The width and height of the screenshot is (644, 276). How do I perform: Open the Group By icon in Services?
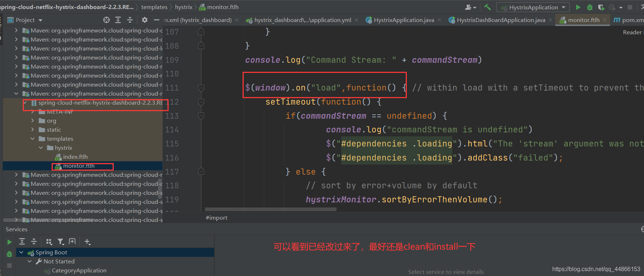tap(49, 241)
